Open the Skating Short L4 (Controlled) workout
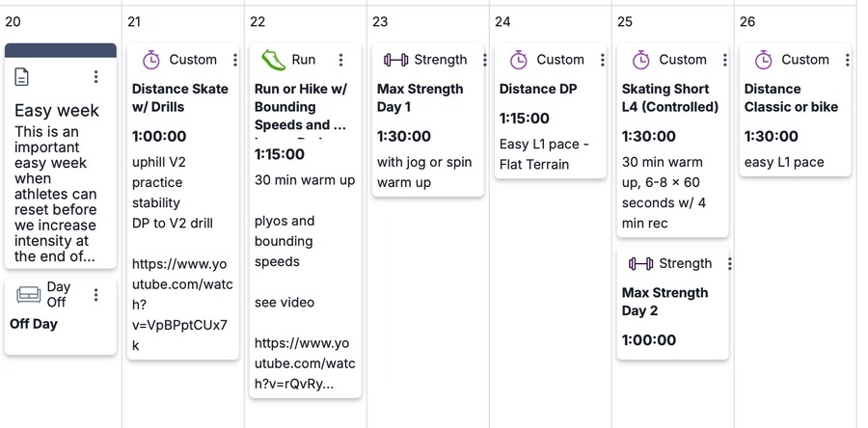The height and width of the screenshot is (428, 868). [669, 97]
